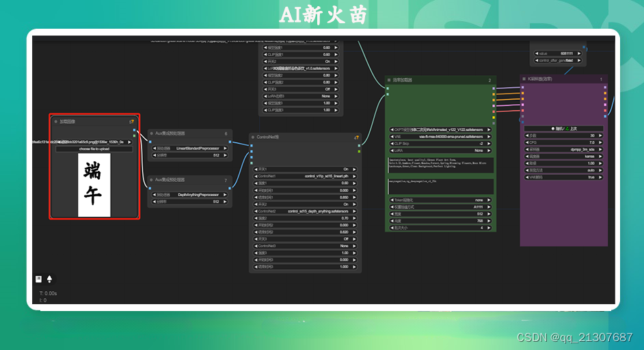Click the right arrow on the seed value 6081111 row
The image size is (644, 350).
(x=579, y=53)
